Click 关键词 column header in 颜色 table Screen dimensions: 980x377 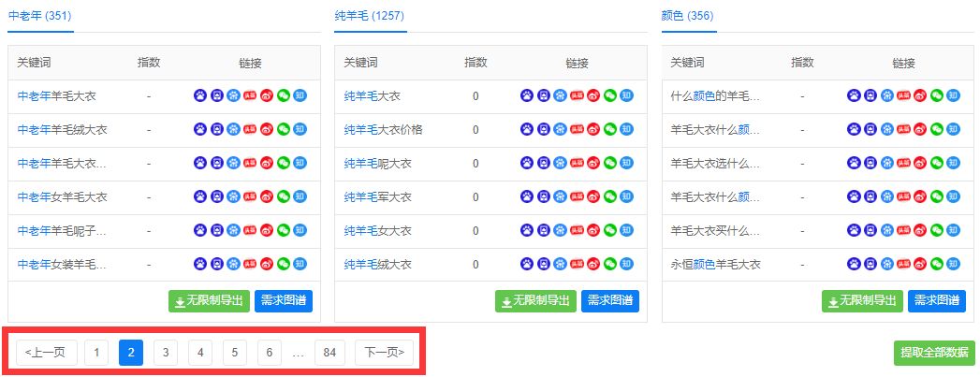click(688, 63)
